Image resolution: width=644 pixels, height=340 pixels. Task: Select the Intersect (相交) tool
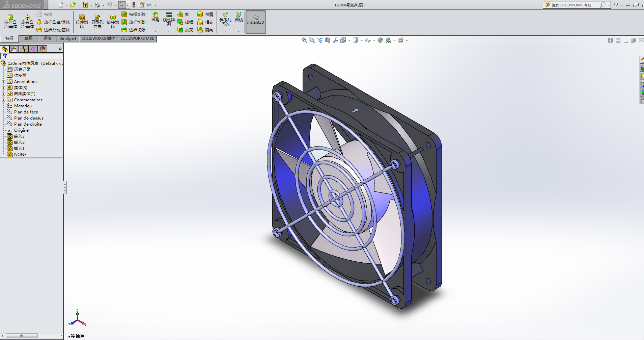pos(205,22)
